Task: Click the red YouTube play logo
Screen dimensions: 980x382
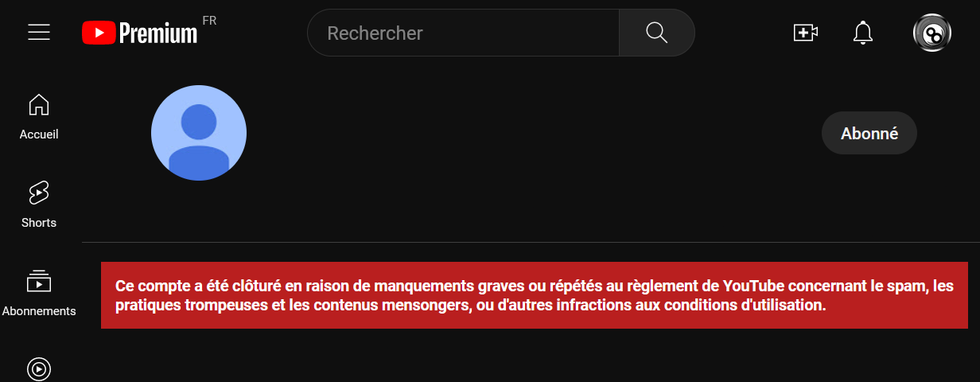Action: [x=99, y=33]
